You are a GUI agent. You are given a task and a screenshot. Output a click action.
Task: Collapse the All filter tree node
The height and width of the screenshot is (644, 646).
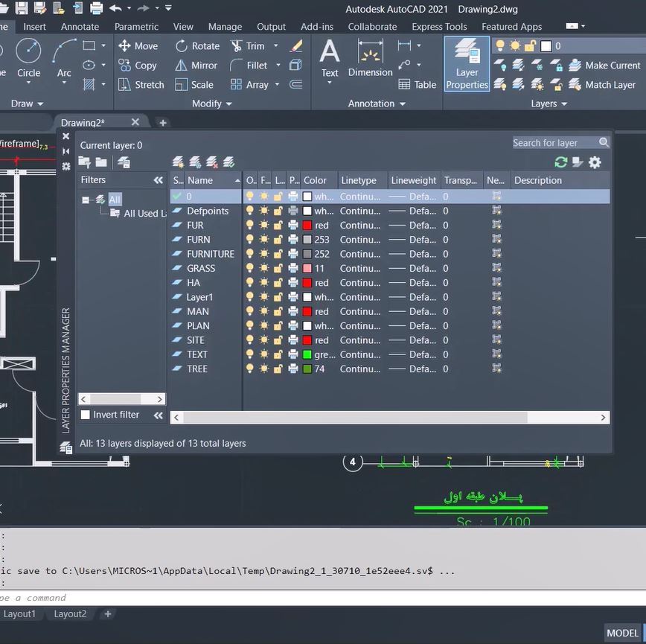pyautogui.click(x=86, y=200)
